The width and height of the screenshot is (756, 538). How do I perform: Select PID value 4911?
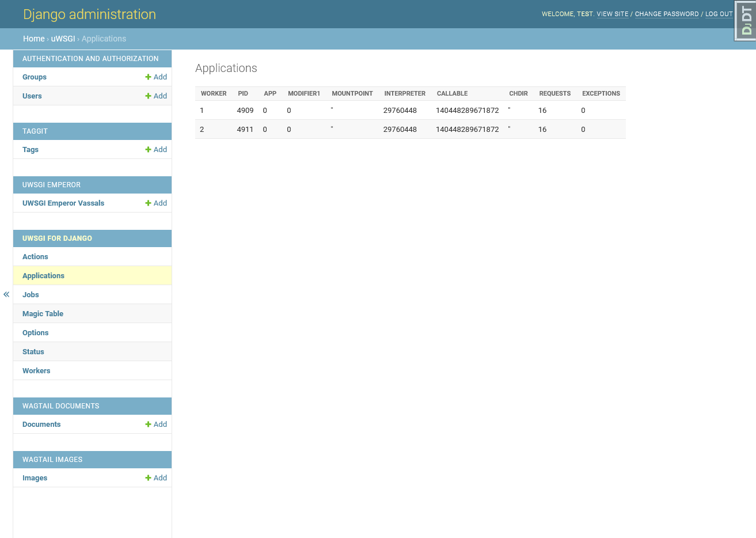coord(245,130)
